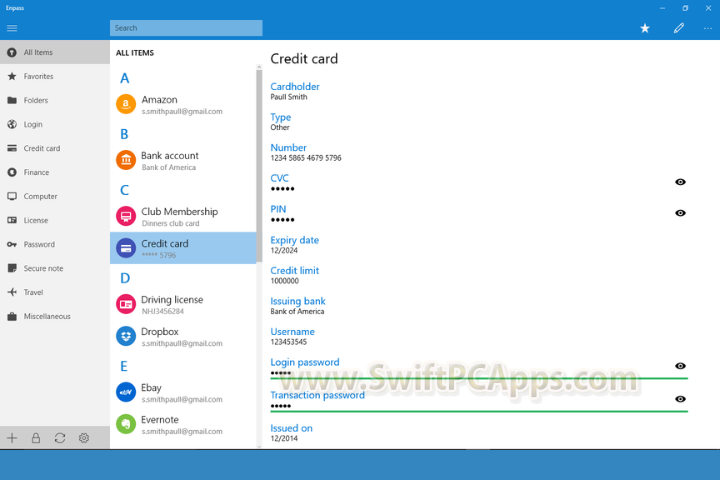
Task: Open the more options ellipsis menu
Action: pyautogui.click(x=708, y=28)
